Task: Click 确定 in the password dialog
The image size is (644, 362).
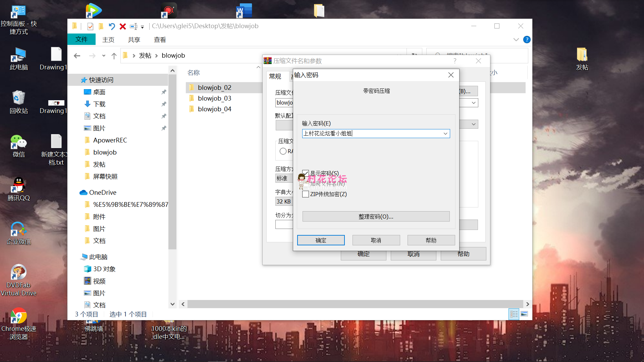Action: pyautogui.click(x=321, y=240)
